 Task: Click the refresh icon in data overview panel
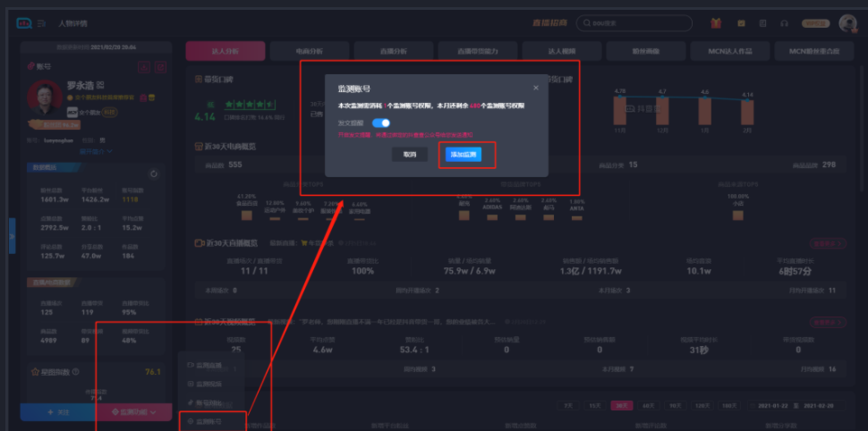click(154, 173)
